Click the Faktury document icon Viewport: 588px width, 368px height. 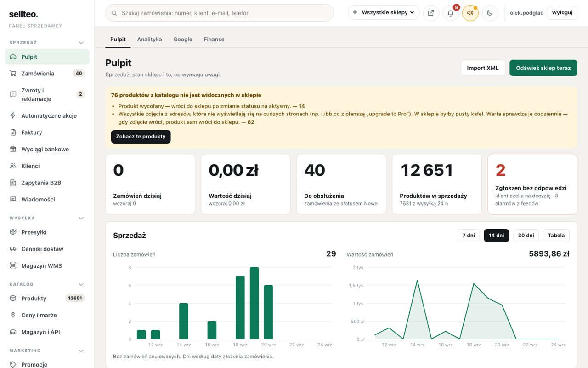point(13,132)
